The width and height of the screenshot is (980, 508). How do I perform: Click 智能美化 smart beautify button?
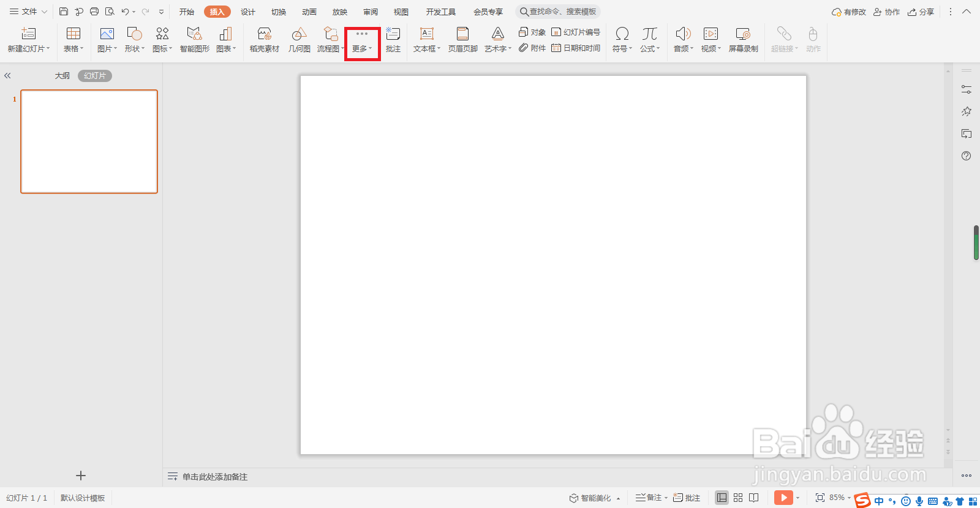click(595, 498)
